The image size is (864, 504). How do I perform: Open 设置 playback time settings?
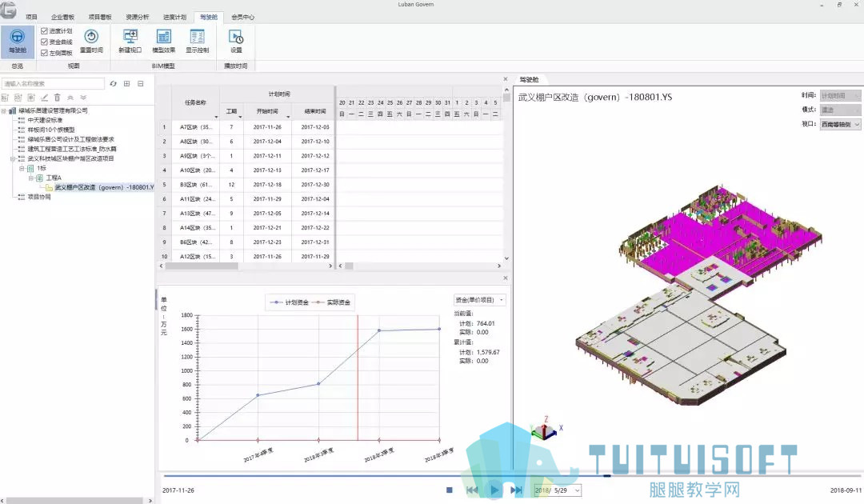(236, 41)
